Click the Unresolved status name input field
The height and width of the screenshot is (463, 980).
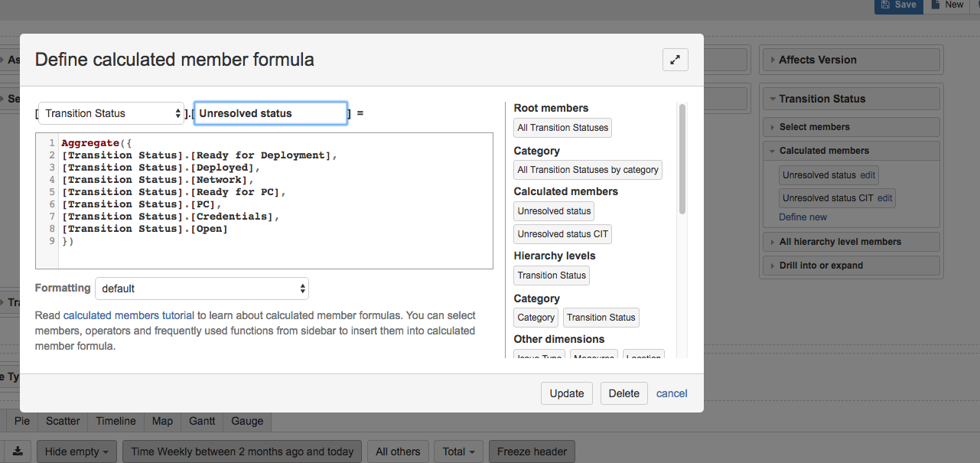click(270, 112)
